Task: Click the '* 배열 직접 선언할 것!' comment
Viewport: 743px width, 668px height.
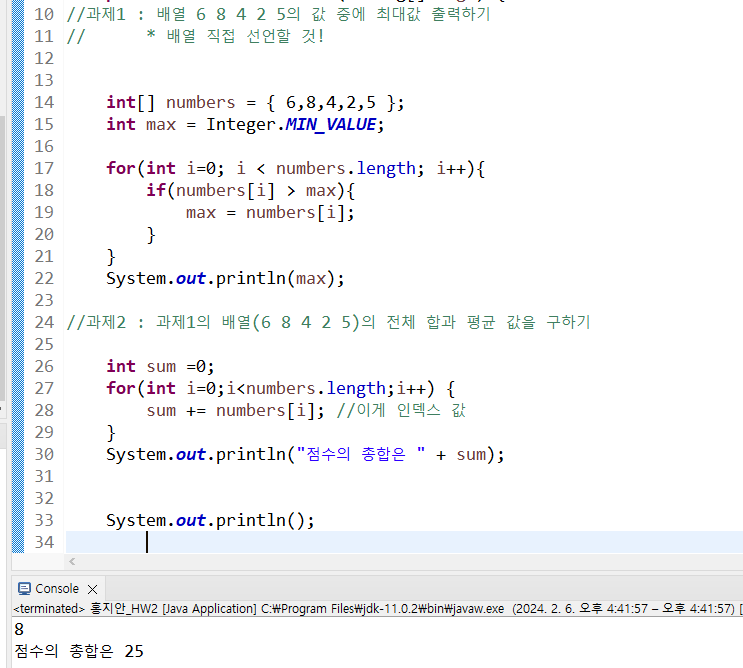Action: [x=235, y=36]
